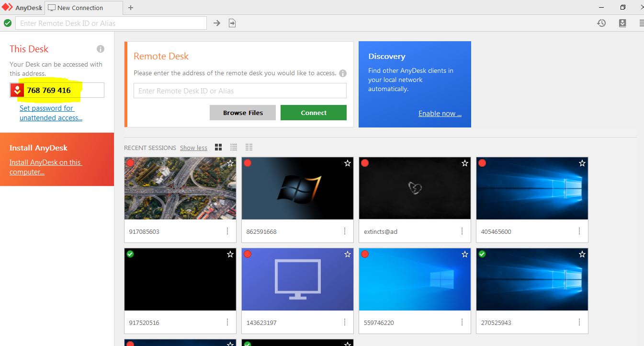Screen dimensions: 644x346
Task: Click the connect arrow next to address bar
Action: 217,23
